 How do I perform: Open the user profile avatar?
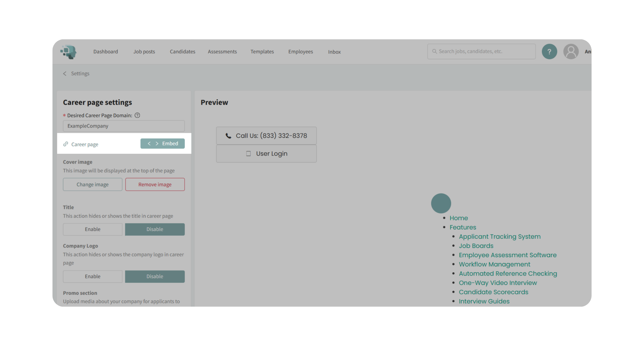571,52
